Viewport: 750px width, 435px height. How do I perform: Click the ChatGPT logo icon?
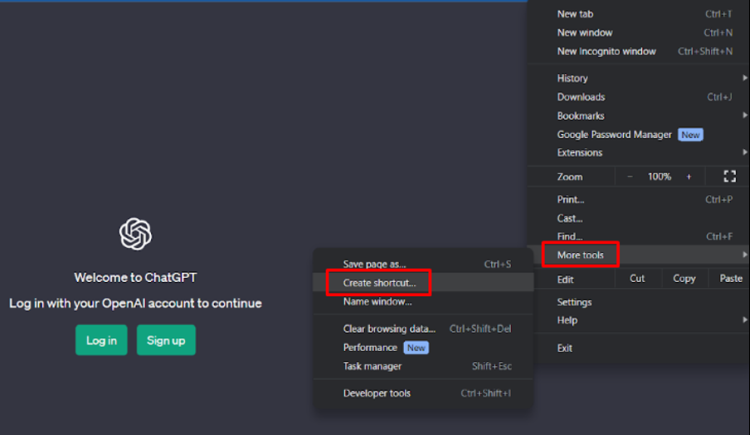pyautogui.click(x=135, y=234)
